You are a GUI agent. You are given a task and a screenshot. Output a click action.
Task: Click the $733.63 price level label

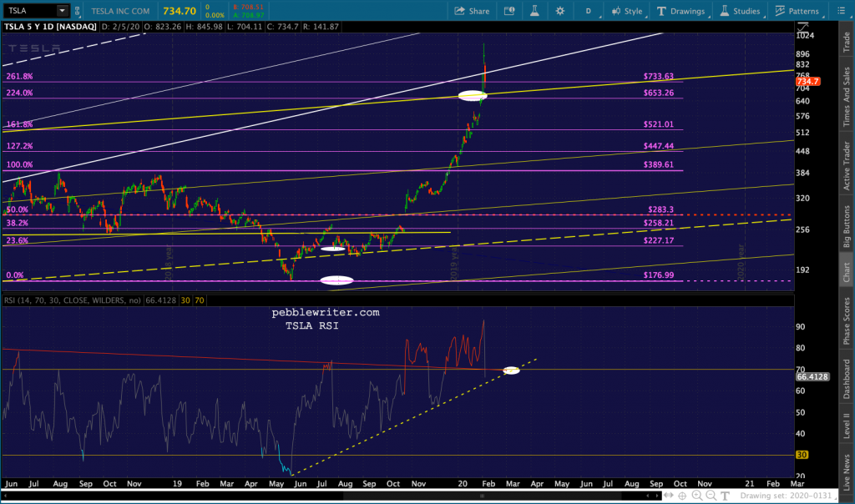(x=658, y=76)
